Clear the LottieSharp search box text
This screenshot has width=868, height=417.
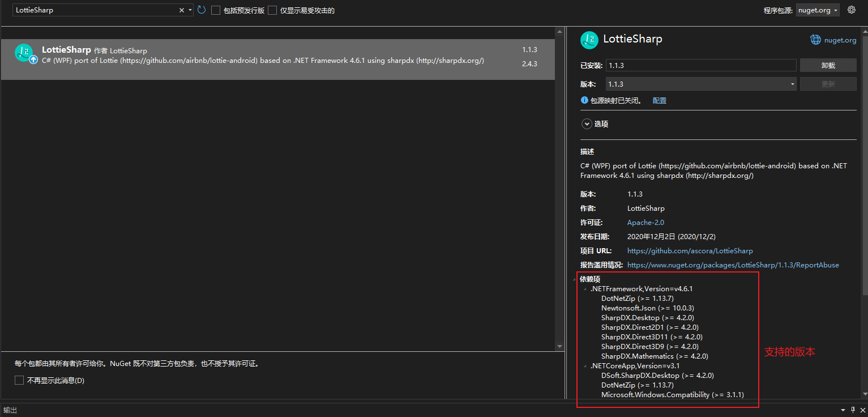pyautogui.click(x=181, y=10)
